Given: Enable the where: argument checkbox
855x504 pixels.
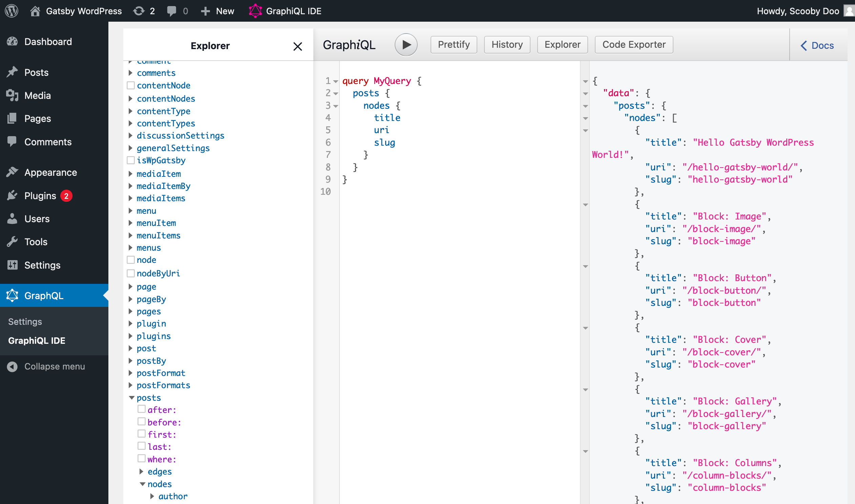Looking at the screenshot, I should 142,459.
